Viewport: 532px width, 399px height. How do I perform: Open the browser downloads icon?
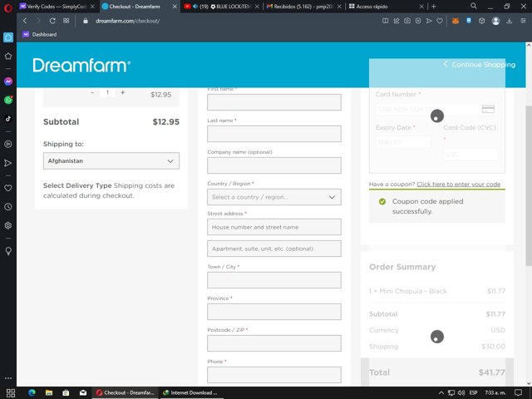click(x=510, y=21)
